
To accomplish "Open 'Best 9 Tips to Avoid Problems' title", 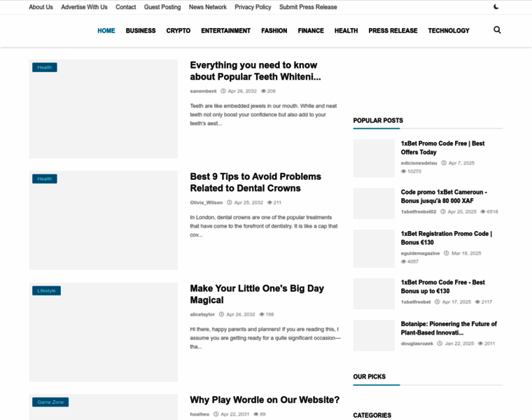I will [x=255, y=182].
